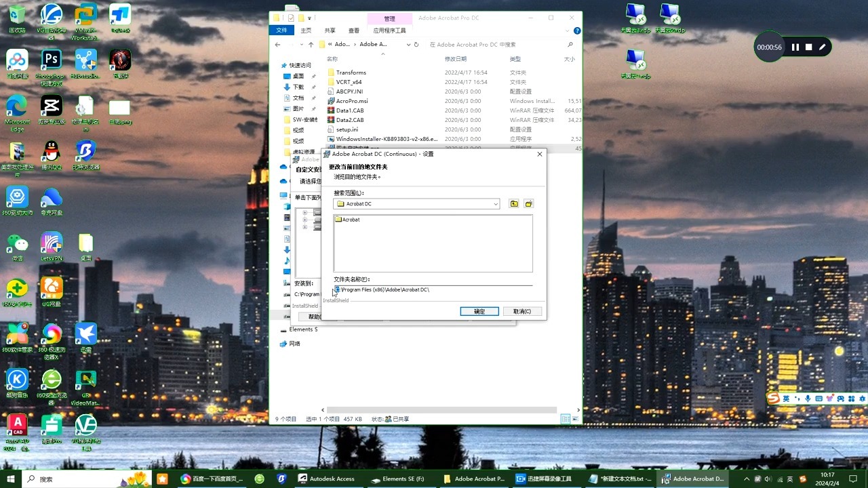
Task: Select the Data1.CAB file
Action: pos(350,110)
